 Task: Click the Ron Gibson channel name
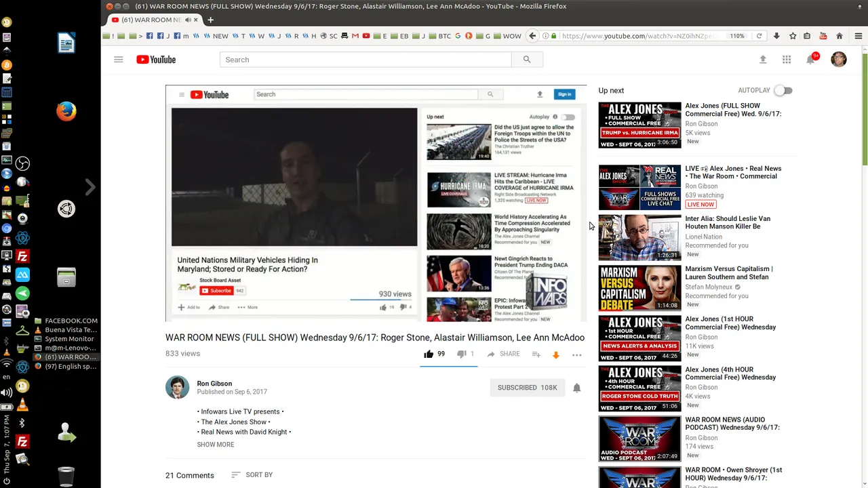(214, 384)
